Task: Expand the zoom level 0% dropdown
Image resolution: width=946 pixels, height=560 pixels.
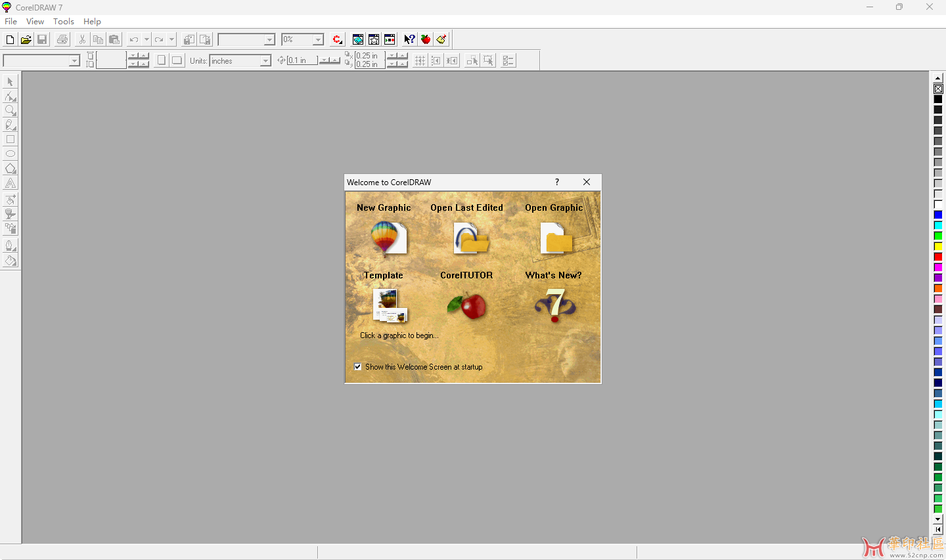Action: (x=318, y=39)
